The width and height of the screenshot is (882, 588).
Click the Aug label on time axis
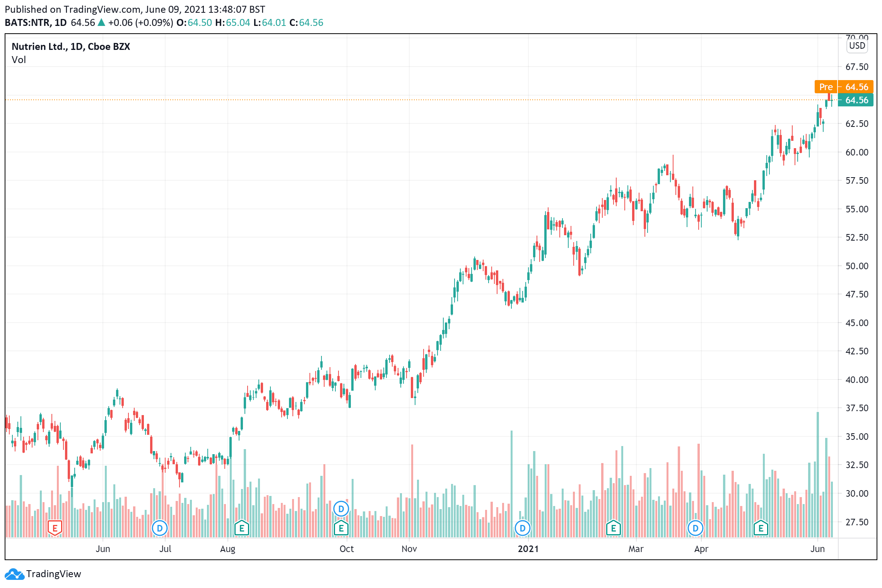tap(228, 549)
